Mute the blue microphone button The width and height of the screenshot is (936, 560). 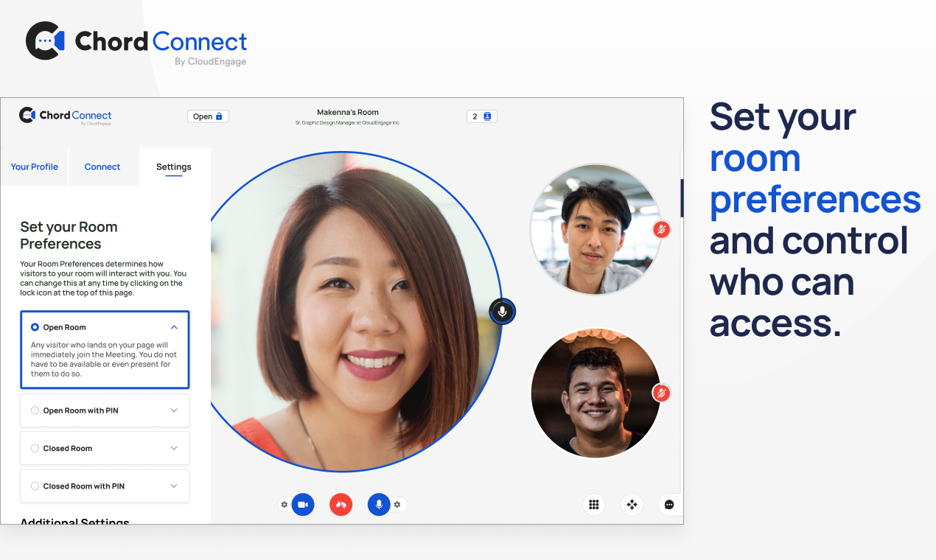click(379, 505)
